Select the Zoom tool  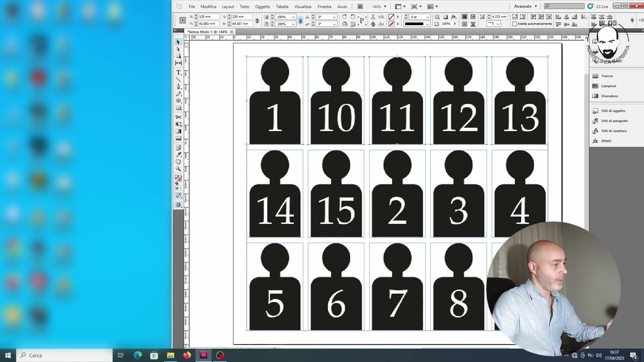coord(178,169)
